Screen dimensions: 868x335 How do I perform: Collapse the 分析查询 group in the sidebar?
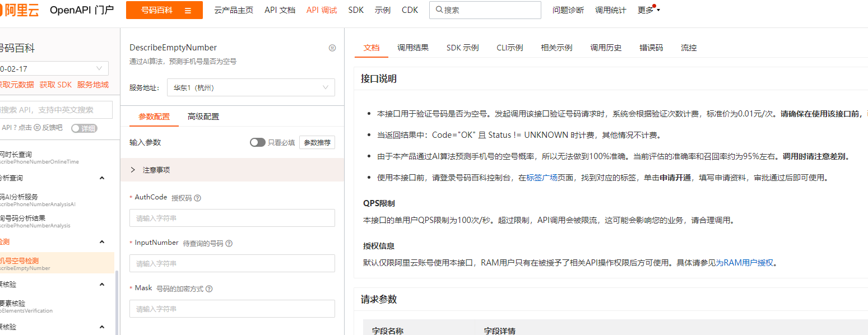click(102, 178)
